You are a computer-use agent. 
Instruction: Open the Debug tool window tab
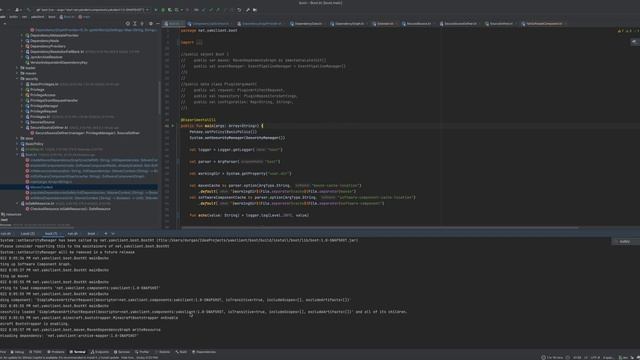pos(18,352)
